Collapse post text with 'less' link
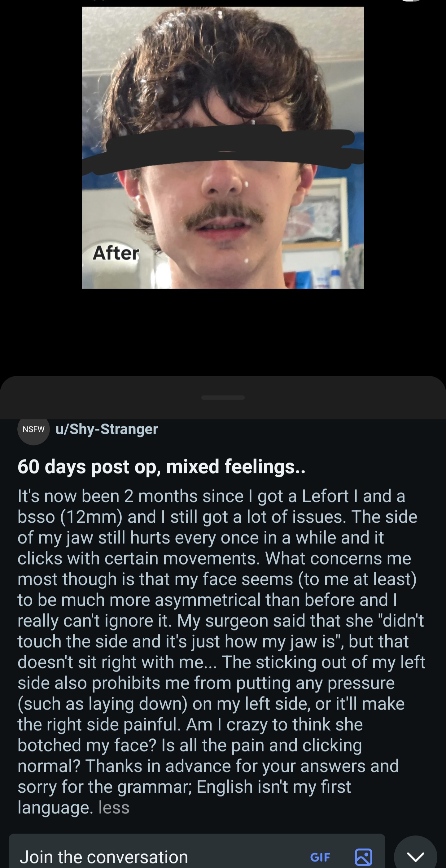446x868 pixels. coord(114,808)
